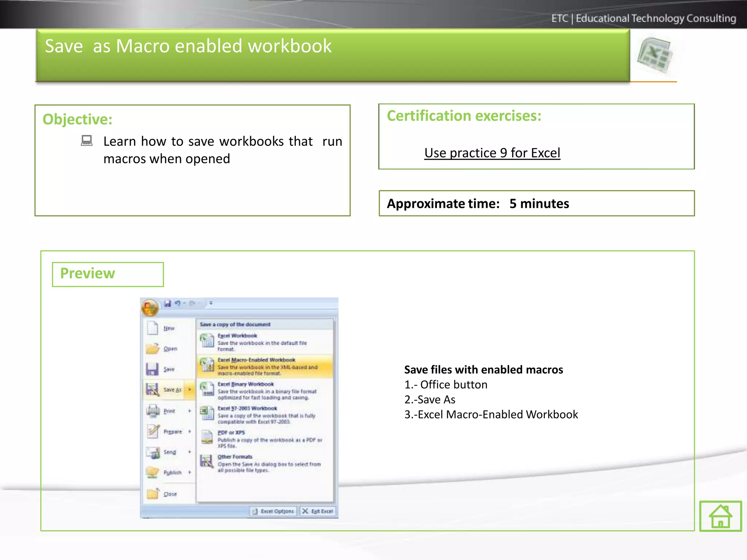Click the Excel Workbook format icon
Viewport: 747px width, 560px height.
tap(207, 341)
